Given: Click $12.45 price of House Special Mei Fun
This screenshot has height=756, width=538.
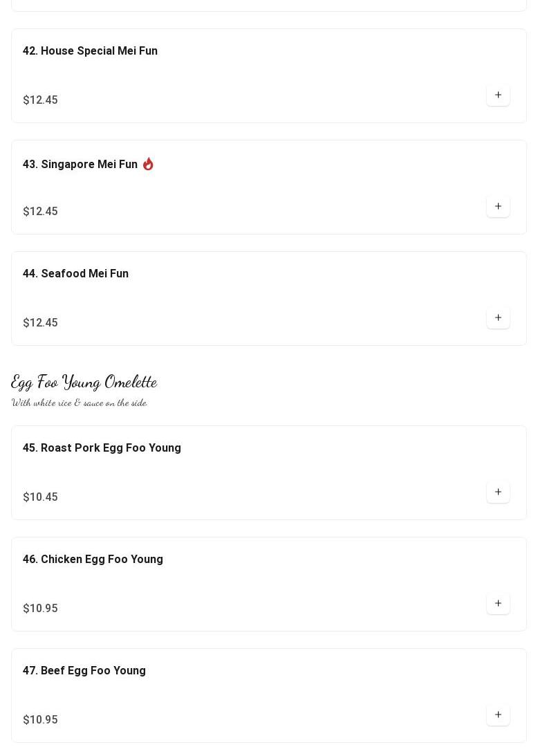Looking at the screenshot, I should (x=40, y=100).
